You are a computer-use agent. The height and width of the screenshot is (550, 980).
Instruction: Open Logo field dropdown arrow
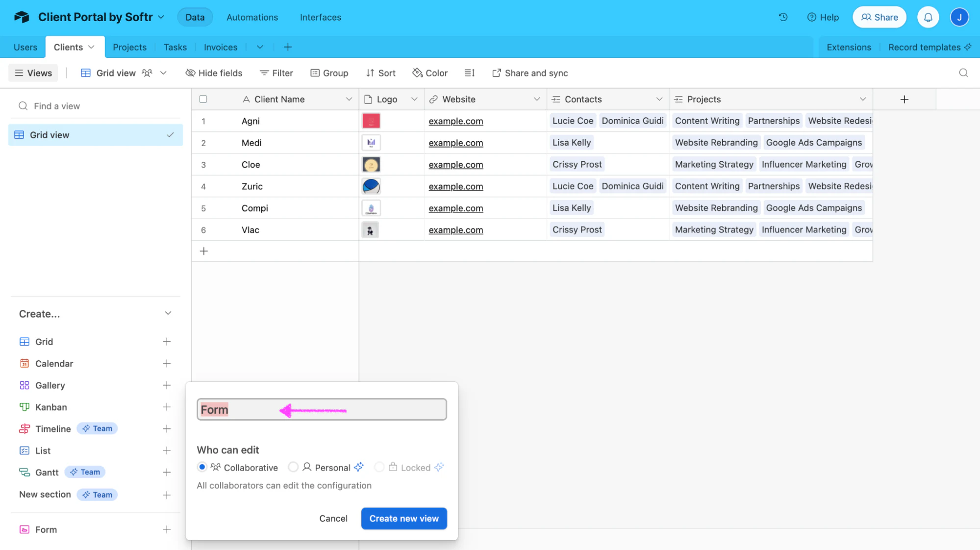click(x=414, y=99)
